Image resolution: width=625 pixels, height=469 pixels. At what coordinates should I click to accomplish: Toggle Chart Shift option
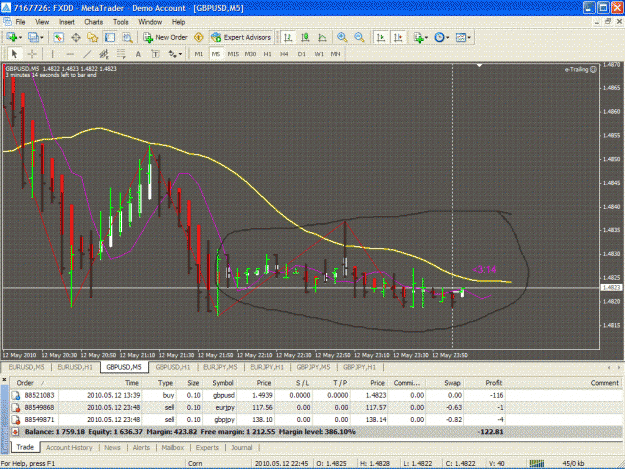tap(398, 37)
